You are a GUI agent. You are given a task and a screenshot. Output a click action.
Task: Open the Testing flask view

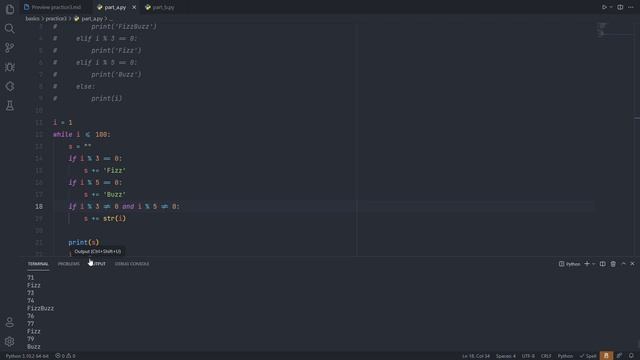10,106
